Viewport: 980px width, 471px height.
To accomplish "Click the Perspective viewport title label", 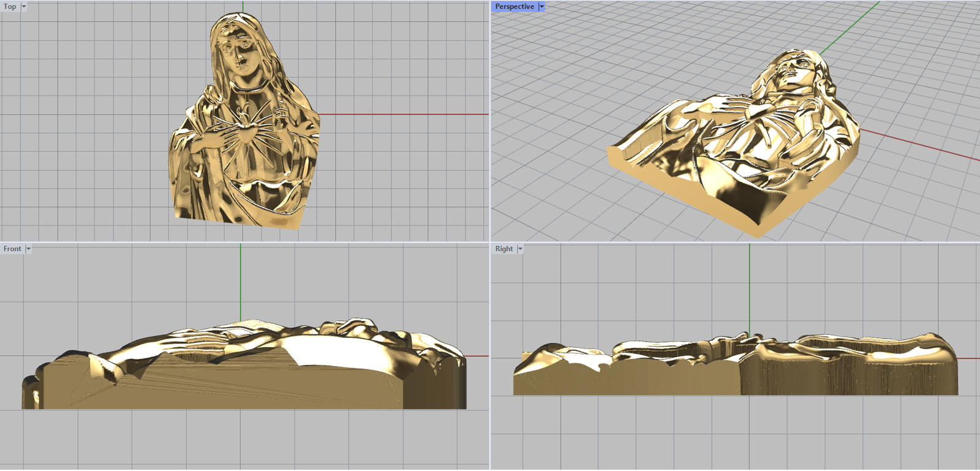I will pos(514,7).
